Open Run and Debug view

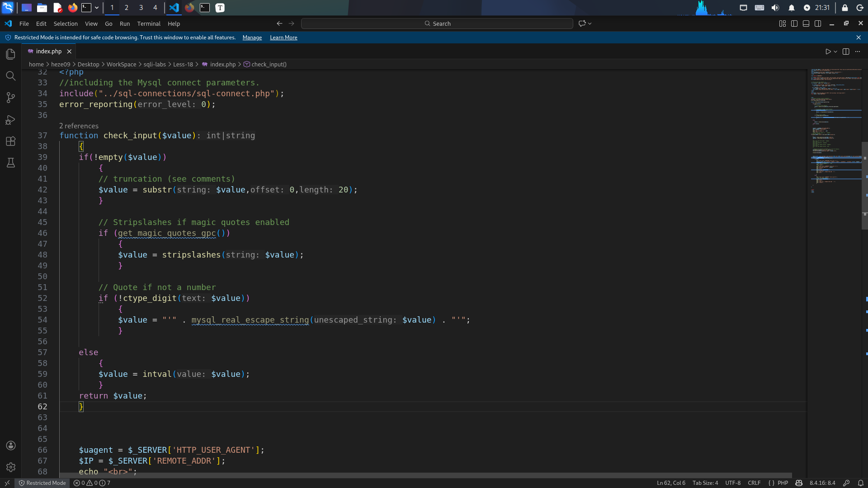click(x=11, y=120)
